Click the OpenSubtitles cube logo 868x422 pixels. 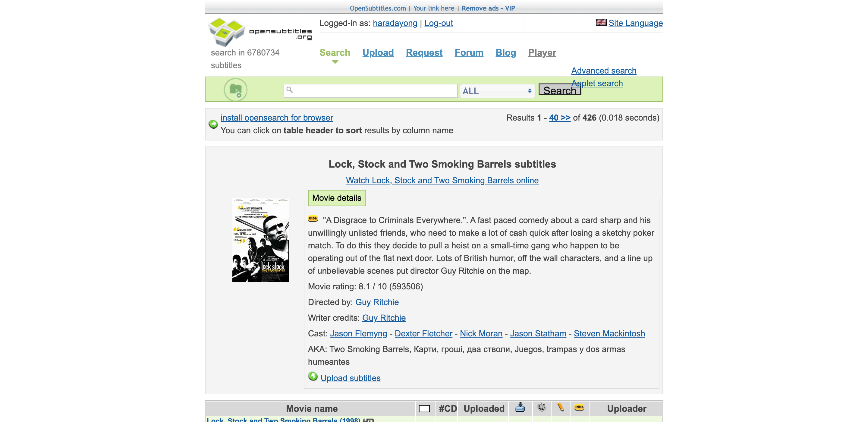coord(226,32)
